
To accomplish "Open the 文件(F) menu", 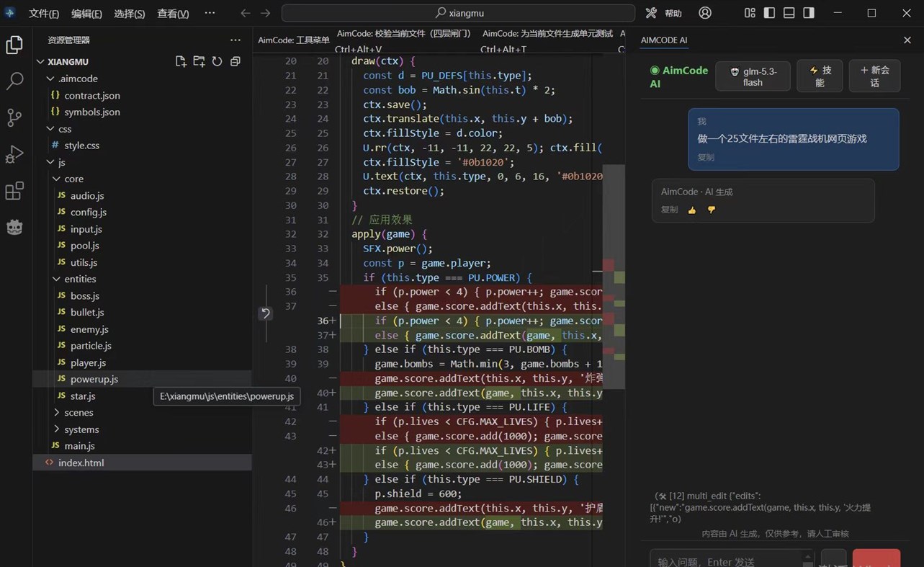I will pyautogui.click(x=43, y=14).
